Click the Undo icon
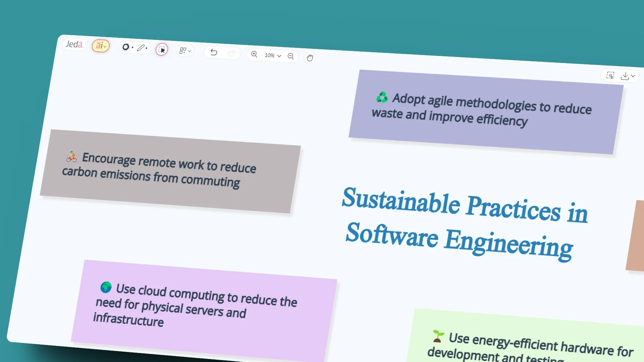644x362 pixels. (214, 52)
